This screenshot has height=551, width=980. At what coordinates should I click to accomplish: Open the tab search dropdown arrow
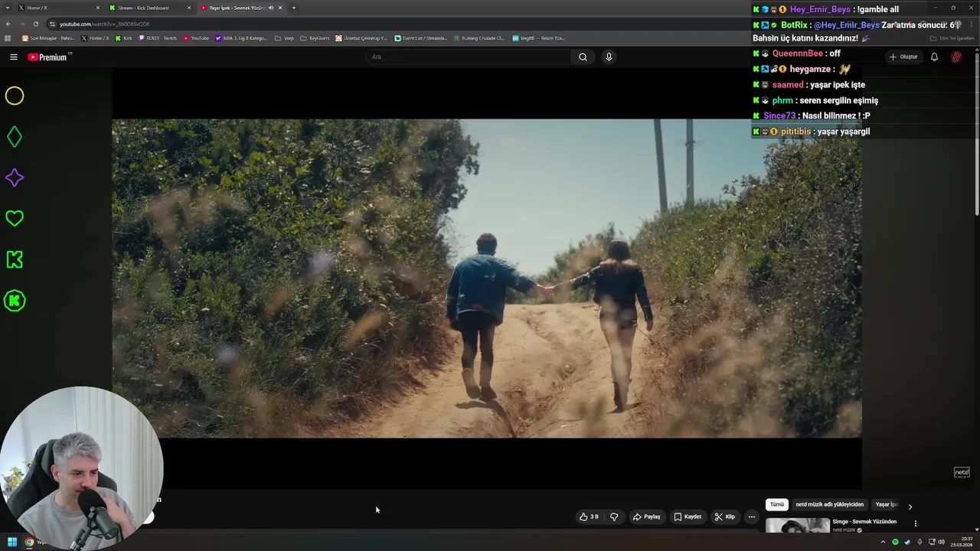[x=7, y=8]
